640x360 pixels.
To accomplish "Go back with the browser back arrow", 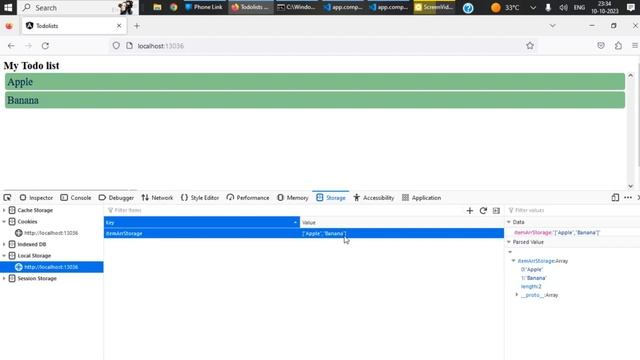I will [x=11, y=46].
